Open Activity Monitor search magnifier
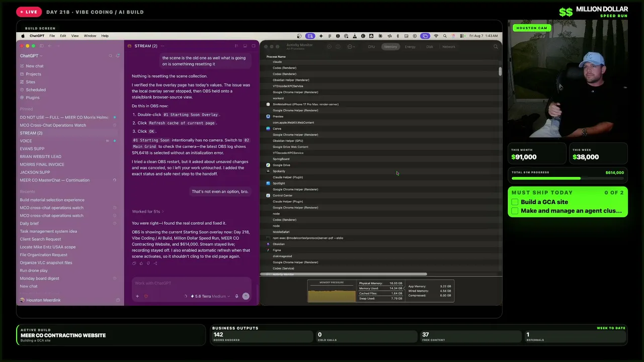 pyautogui.click(x=496, y=47)
